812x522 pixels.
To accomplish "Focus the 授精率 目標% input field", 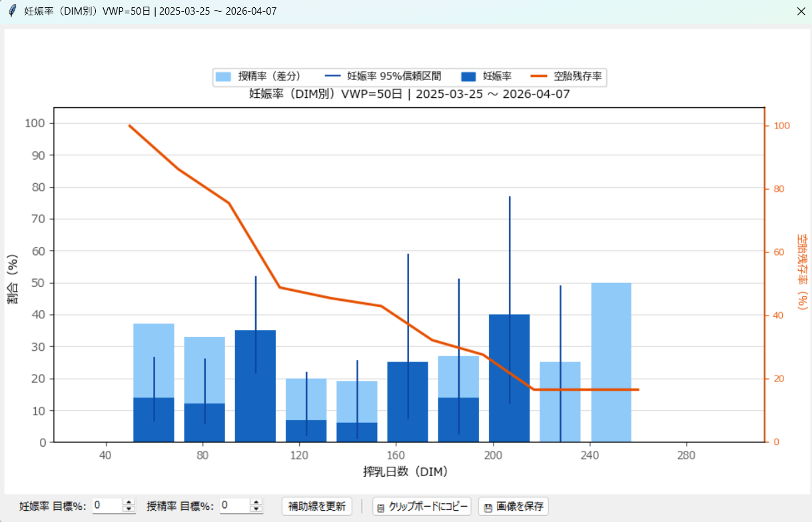I will click(234, 506).
